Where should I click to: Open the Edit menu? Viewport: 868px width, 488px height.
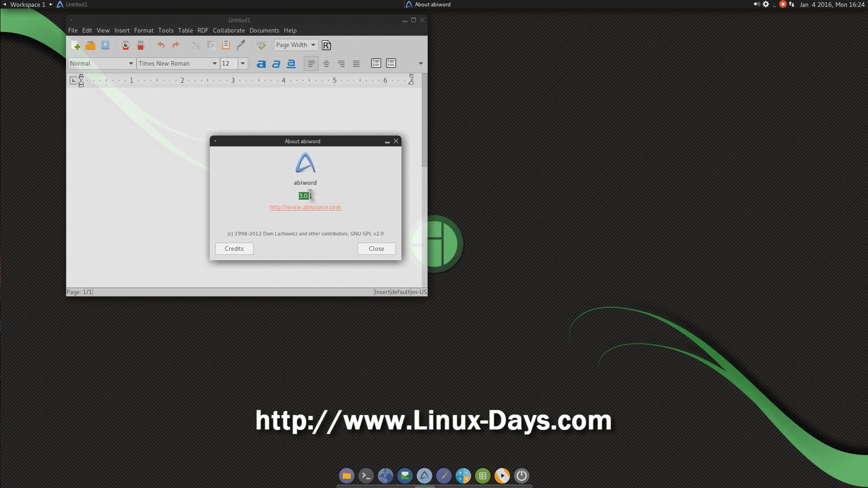click(87, 30)
